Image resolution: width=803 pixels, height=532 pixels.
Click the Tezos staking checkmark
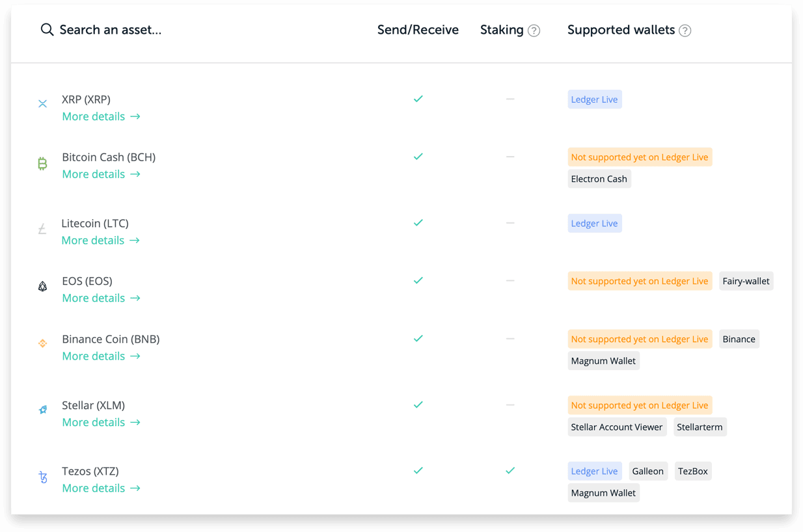coord(510,470)
